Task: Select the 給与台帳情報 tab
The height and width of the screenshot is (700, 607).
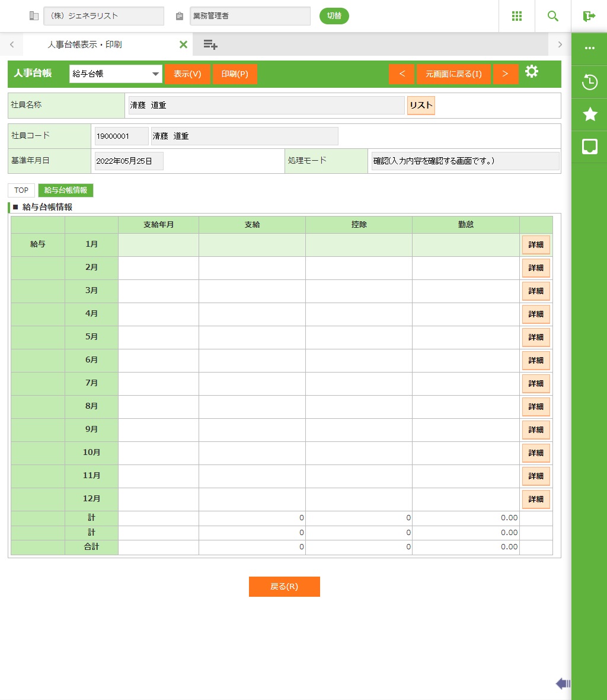Action: (x=66, y=190)
